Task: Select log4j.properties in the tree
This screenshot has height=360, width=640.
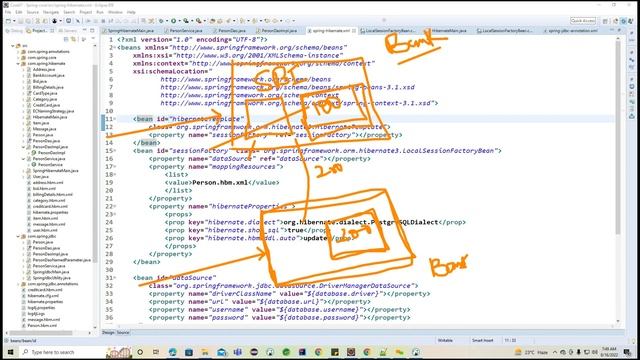Action: (x=41, y=308)
